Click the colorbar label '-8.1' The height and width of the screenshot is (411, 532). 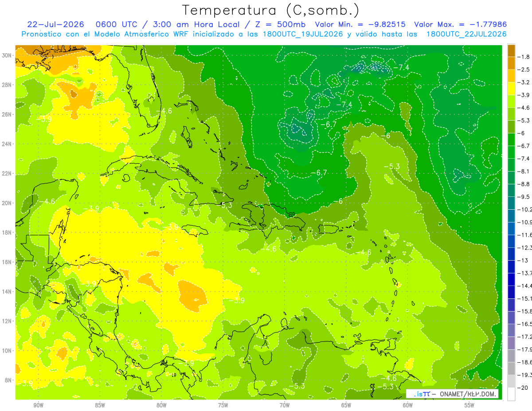pos(524,171)
